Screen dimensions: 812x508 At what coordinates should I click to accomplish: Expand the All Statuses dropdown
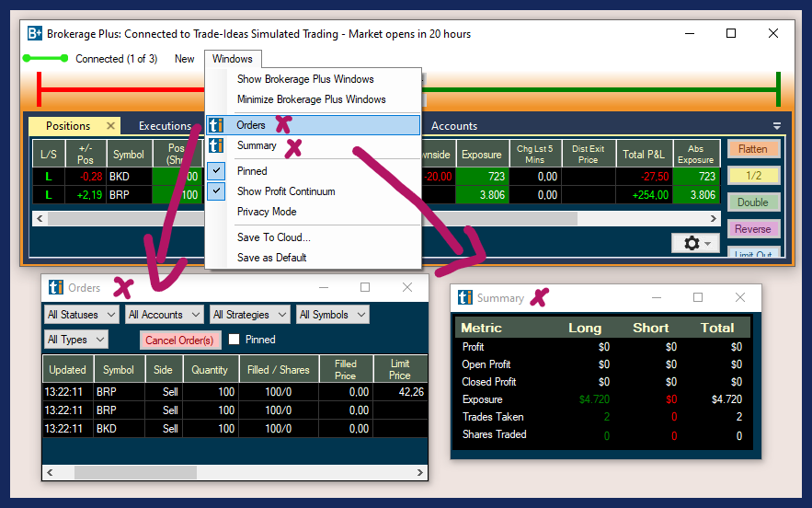click(x=82, y=315)
